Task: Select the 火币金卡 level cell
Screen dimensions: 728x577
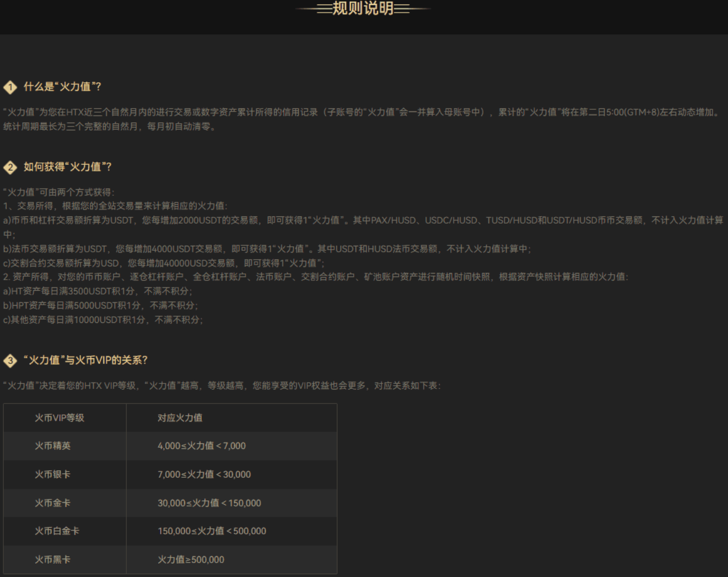Action: point(53,503)
